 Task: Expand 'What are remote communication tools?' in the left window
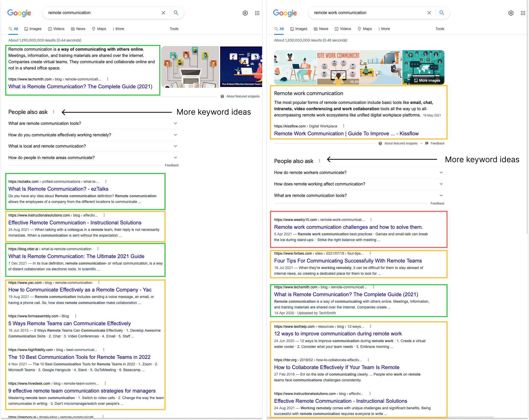click(175, 123)
